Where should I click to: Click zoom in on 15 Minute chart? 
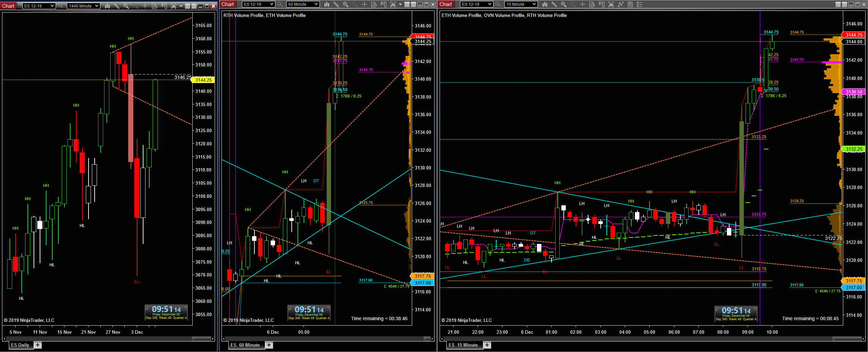(564, 4)
